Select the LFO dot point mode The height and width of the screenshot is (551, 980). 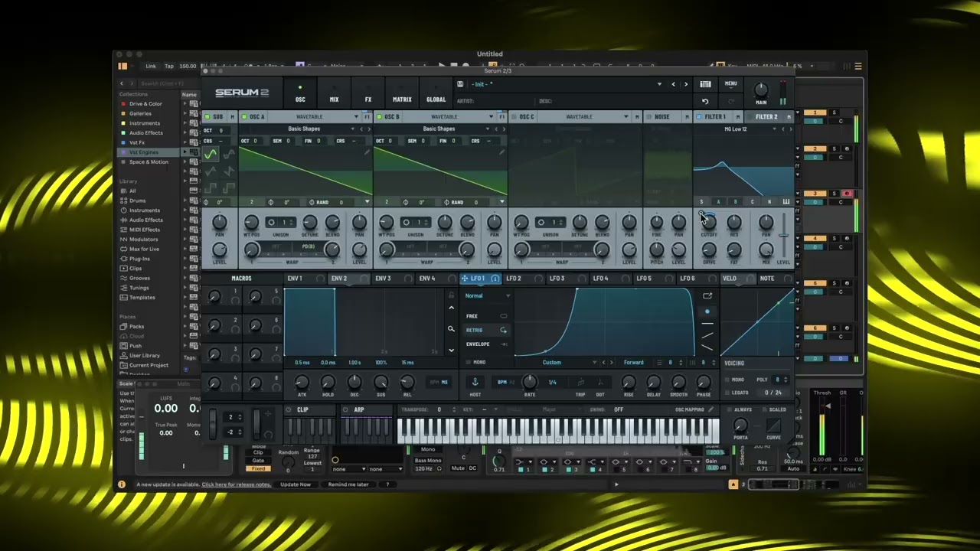point(707,311)
